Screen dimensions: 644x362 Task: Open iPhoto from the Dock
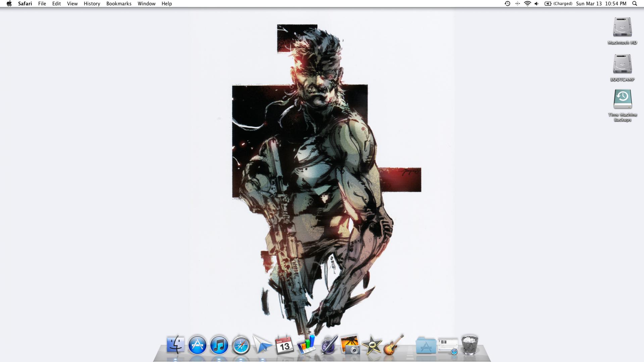(x=350, y=345)
